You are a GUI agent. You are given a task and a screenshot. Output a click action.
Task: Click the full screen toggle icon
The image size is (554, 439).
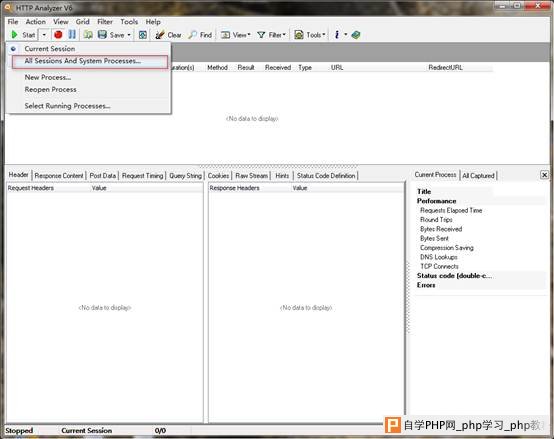[143, 35]
